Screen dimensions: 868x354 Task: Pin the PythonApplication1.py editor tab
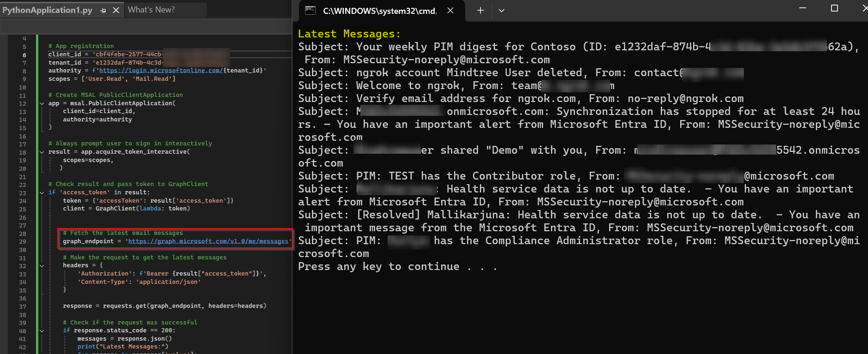[102, 10]
